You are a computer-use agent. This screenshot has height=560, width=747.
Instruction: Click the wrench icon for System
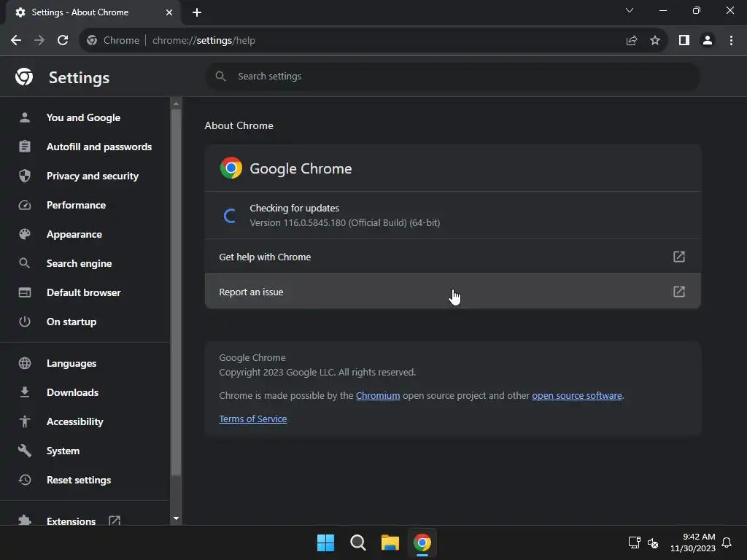click(x=25, y=451)
